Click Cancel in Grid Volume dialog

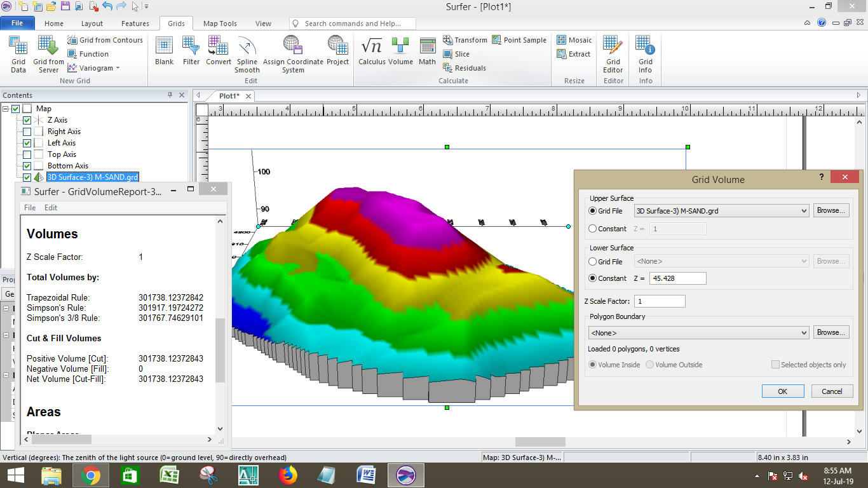[832, 391]
